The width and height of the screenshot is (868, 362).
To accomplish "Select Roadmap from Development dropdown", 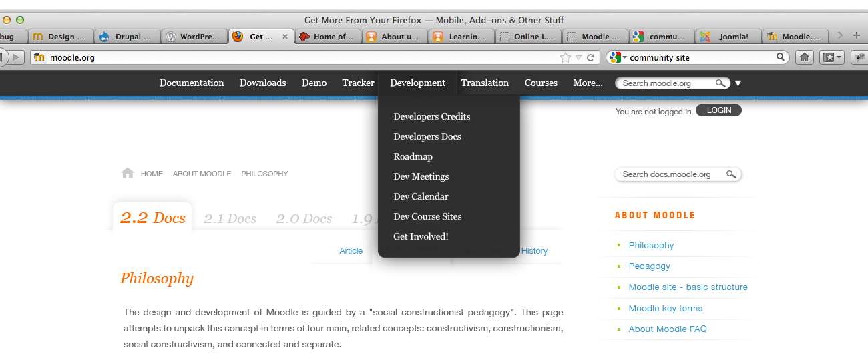I will point(413,156).
